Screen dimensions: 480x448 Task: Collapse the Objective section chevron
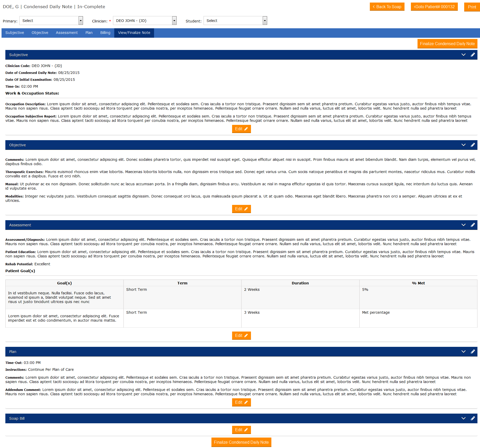[x=463, y=145]
